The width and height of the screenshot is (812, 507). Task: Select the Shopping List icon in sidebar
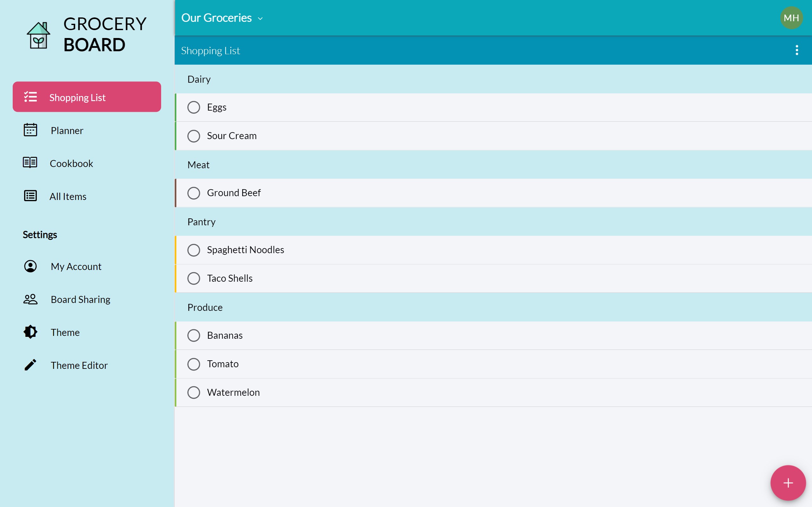[x=30, y=97]
